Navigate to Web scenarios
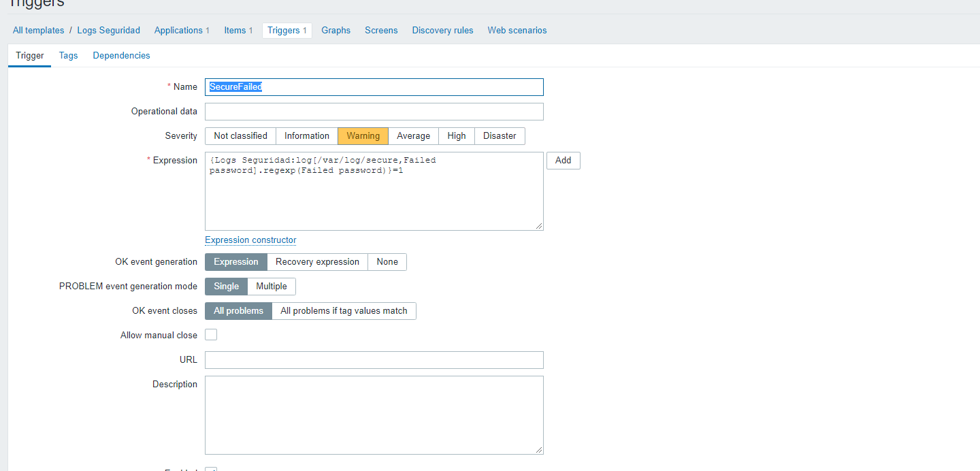Image resolution: width=980 pixels, height=471 pixels. coord(517,30)
